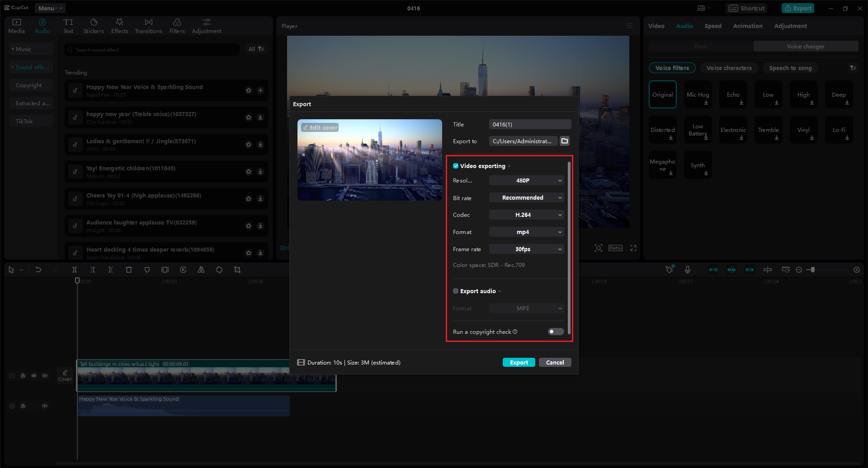Open the Media panel
The width and height of the screenshot is (868, 468).
(16, 25)
